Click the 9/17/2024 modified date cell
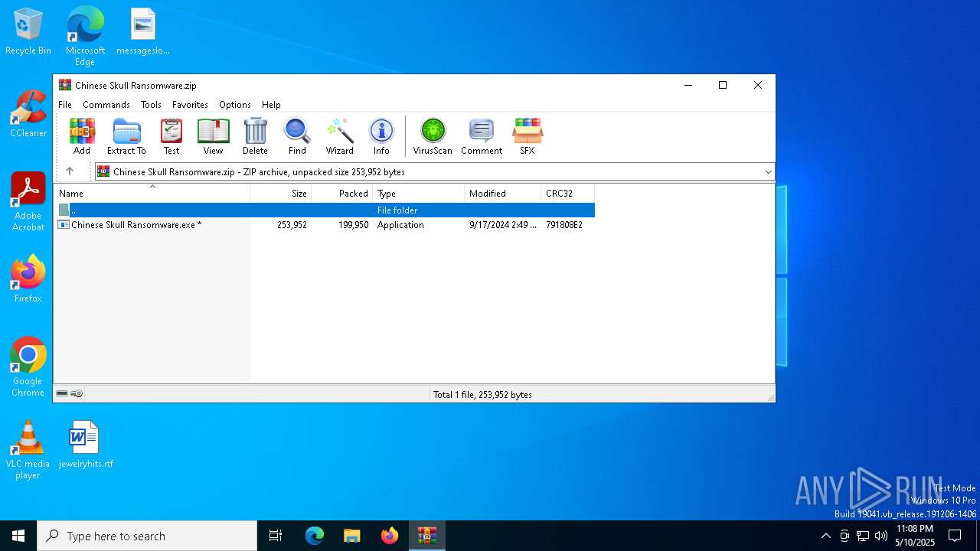This screenshot has width=980, height=551. (x=502, y=225)
